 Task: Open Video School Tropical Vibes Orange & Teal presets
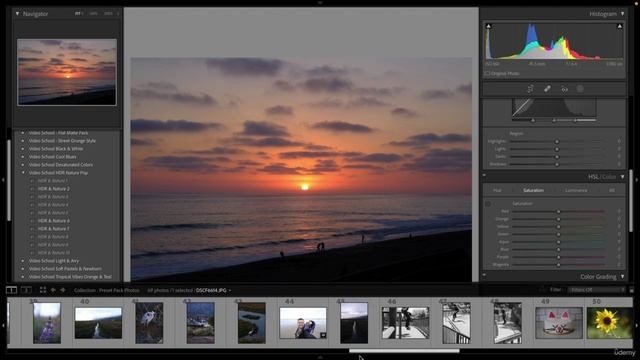(70, 277)
